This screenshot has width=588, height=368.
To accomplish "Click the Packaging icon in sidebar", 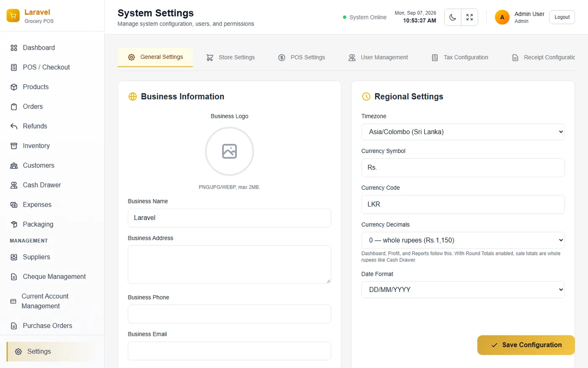I will coord(14,225).
